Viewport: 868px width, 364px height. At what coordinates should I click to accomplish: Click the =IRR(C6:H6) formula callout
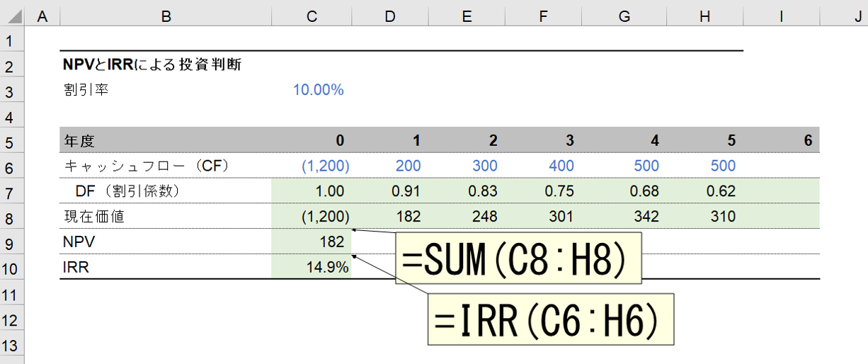click(549, 320)
